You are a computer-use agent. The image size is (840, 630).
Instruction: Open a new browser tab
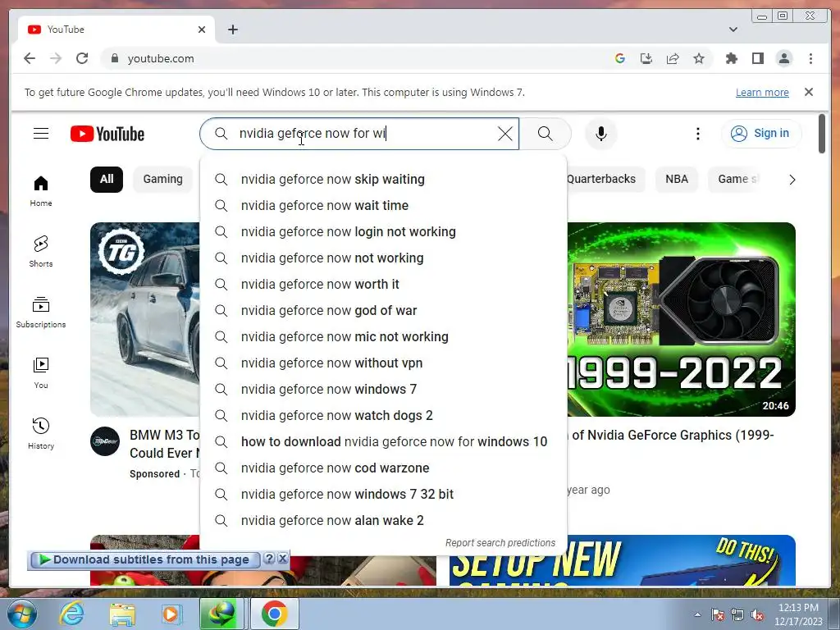pyautogui.click(x=232, y=30)
